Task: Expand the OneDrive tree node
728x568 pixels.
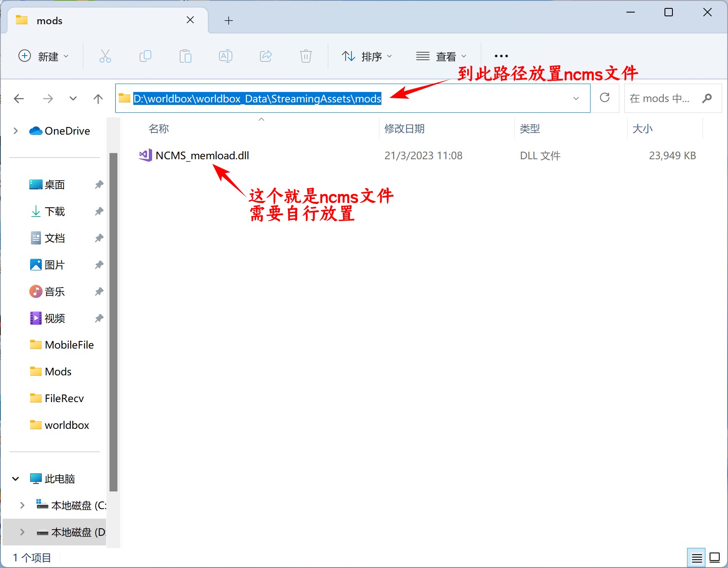Action: click(16, 131)
